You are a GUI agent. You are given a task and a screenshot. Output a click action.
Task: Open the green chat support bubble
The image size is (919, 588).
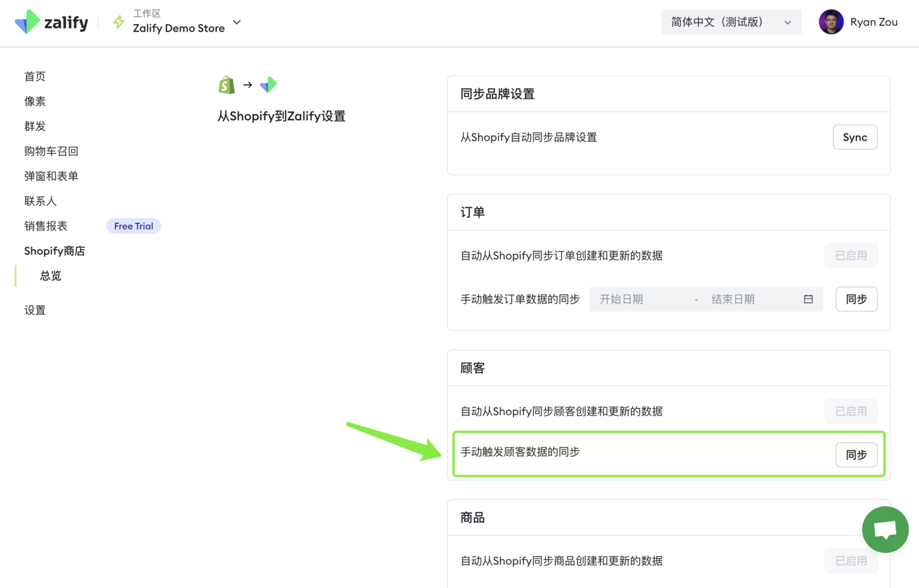point(885,529)
